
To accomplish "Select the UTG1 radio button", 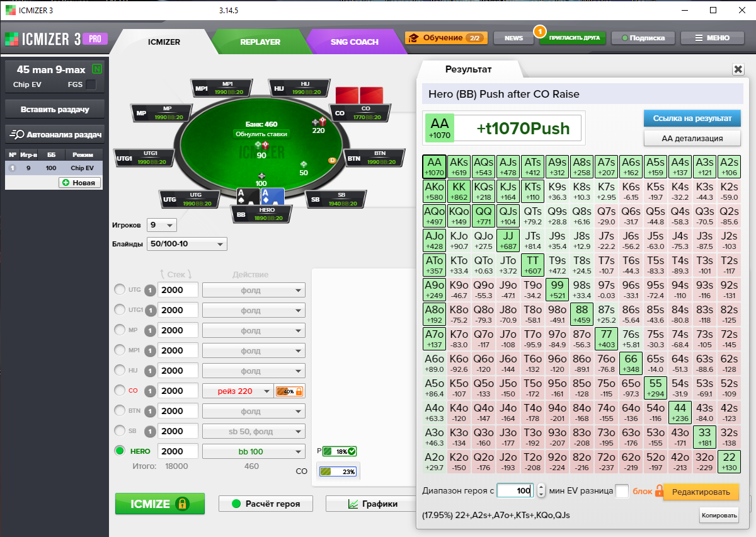I will point(119,310).
